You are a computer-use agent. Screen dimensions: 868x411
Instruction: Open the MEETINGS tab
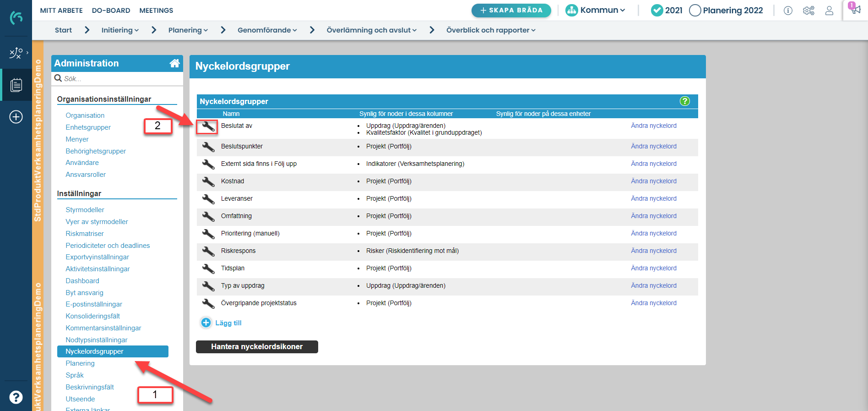click(x=156, y=11)
